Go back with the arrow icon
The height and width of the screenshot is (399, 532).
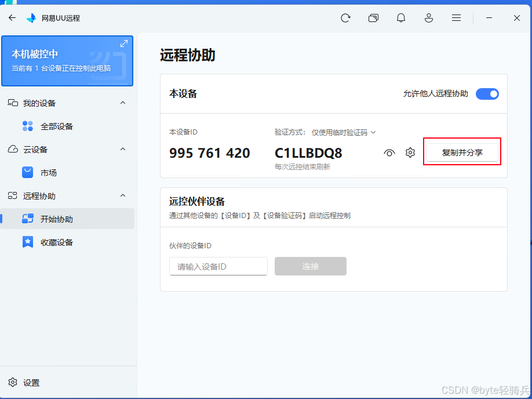pyautogui.click(x=12, y=17)
